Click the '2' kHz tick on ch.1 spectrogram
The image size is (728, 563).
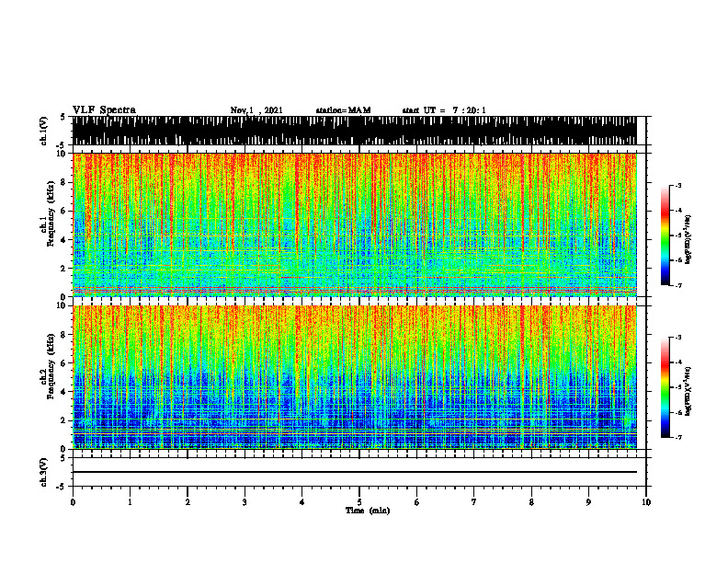[x=64, y=268]
